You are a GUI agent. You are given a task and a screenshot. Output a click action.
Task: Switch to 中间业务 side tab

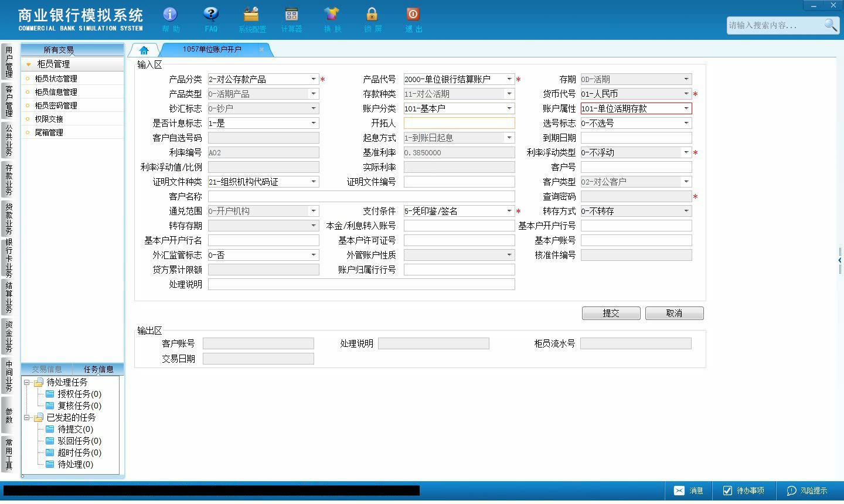[x=9, y=376]
